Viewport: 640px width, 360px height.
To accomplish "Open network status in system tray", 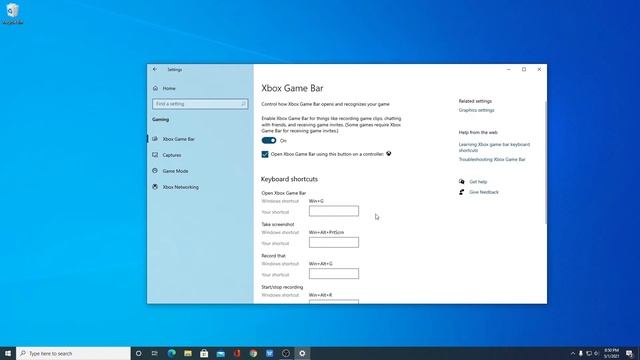I will pos(589,353).
